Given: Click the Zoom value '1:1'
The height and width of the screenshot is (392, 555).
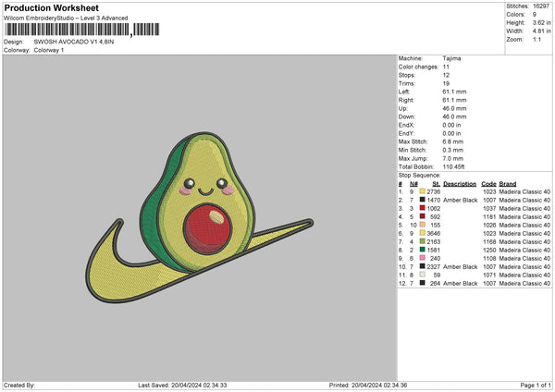Looking at the screenshot, I should point(536,39).
